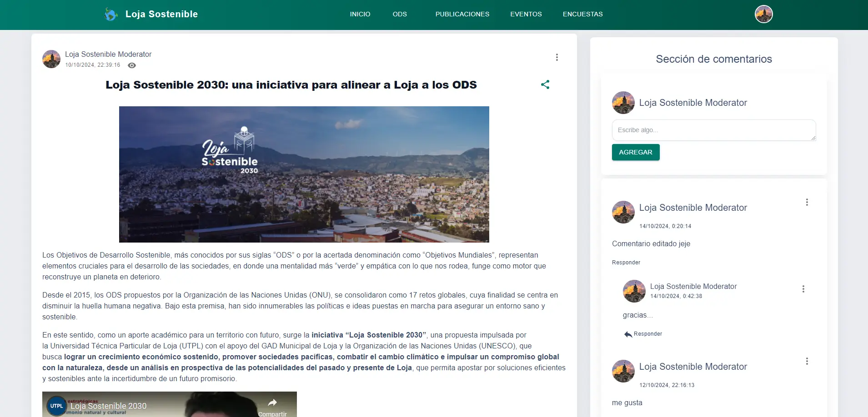The image size is (868, 417).
Task: Click the moderator avatar next to the comment box
Action: (623, 102)
